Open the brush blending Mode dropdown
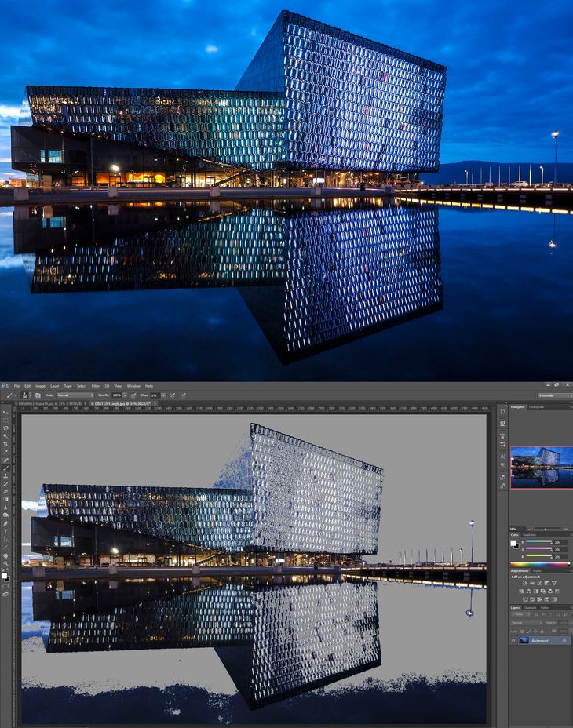Viewport: 573px width, 728px height. coord(75,395)
